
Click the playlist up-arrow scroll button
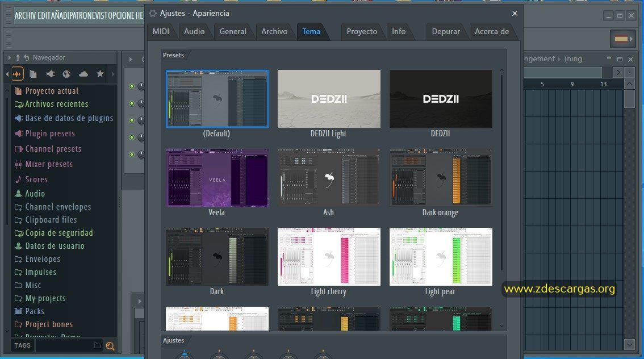point(630,84)
